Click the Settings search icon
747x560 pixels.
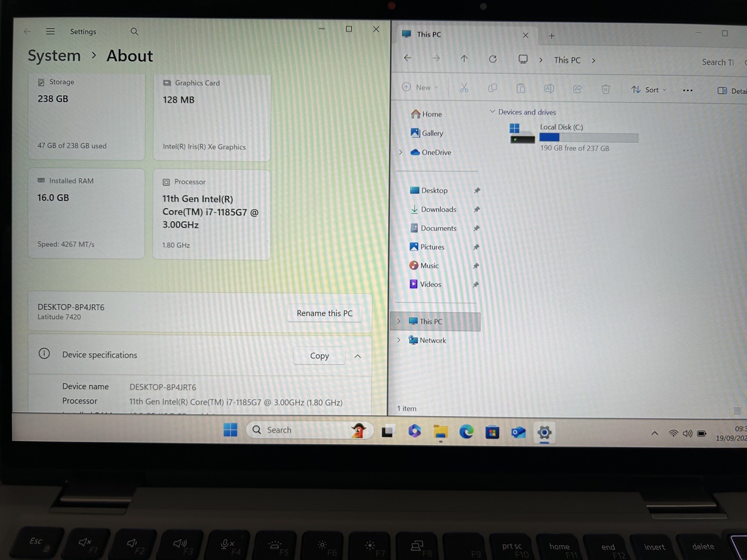point(134,31)
